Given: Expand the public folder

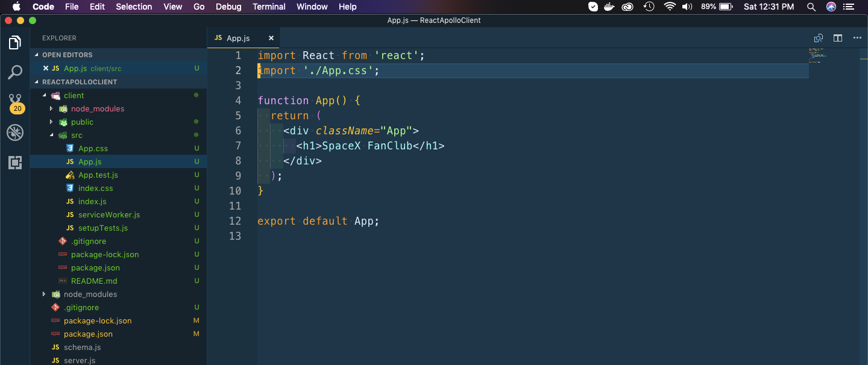Looking at the screenshot, I should pos(51,122).
